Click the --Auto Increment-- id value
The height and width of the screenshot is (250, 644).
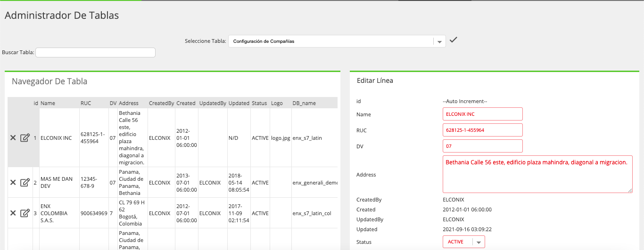[x=464, y=101]
